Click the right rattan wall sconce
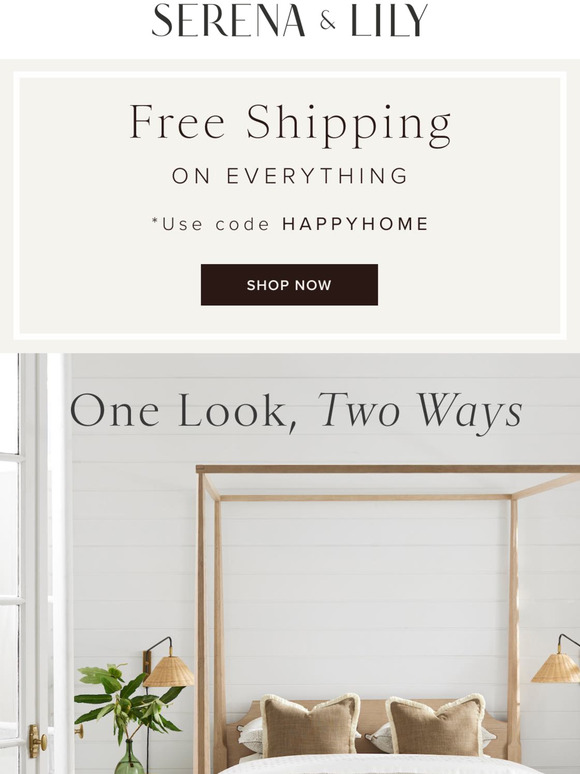The height and width of the screenshot is (774, 580). [556, 660]
